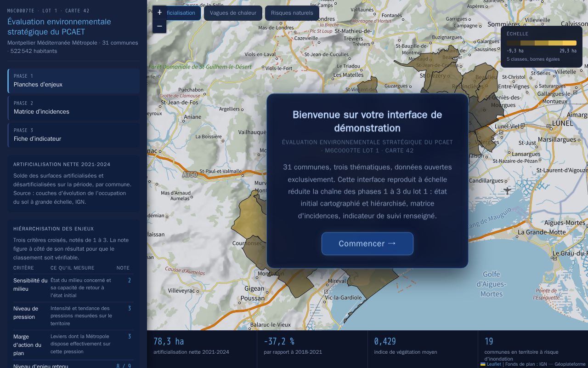Click the -37,2 % statistic value

pos(279,341)
